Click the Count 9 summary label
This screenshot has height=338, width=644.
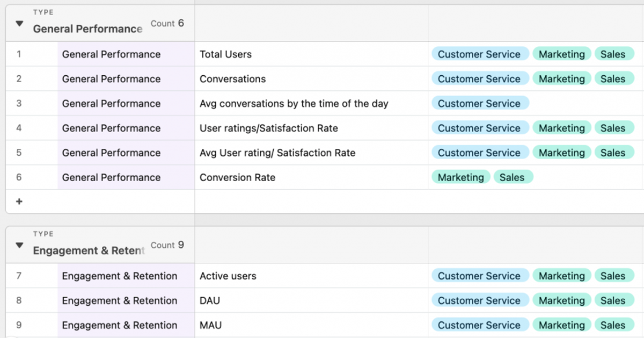(x=167, y=245)
